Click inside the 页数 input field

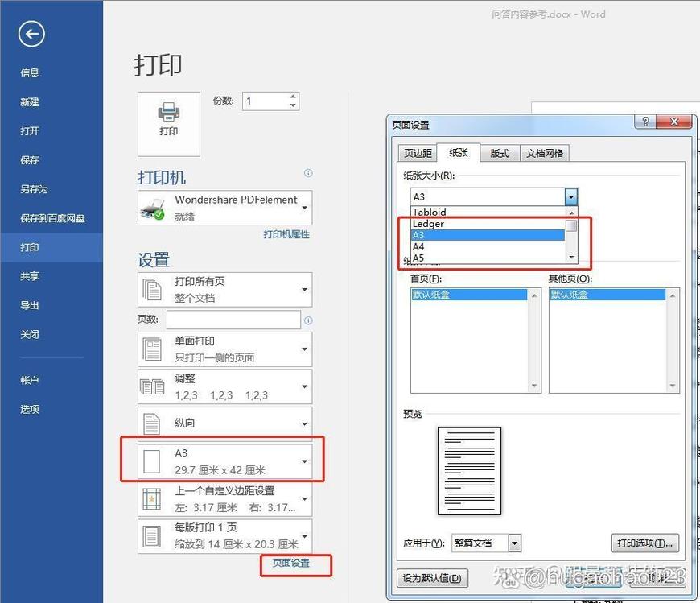tap(233, 320)
